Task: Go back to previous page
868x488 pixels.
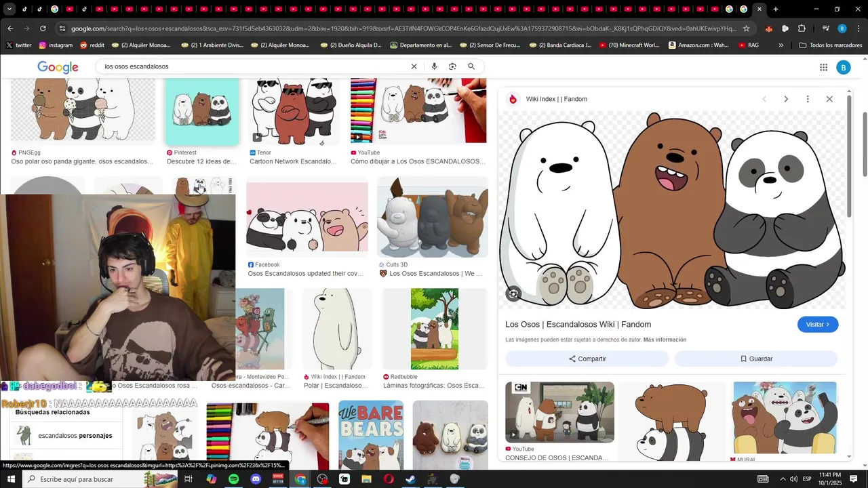Action: pos(10,28)
